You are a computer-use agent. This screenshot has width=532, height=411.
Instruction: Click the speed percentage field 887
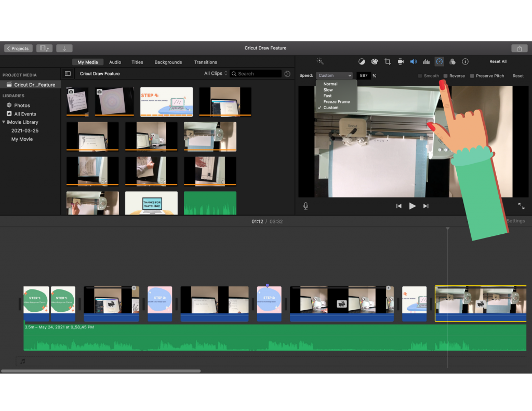pyautogui.click(x=363, y=75)
